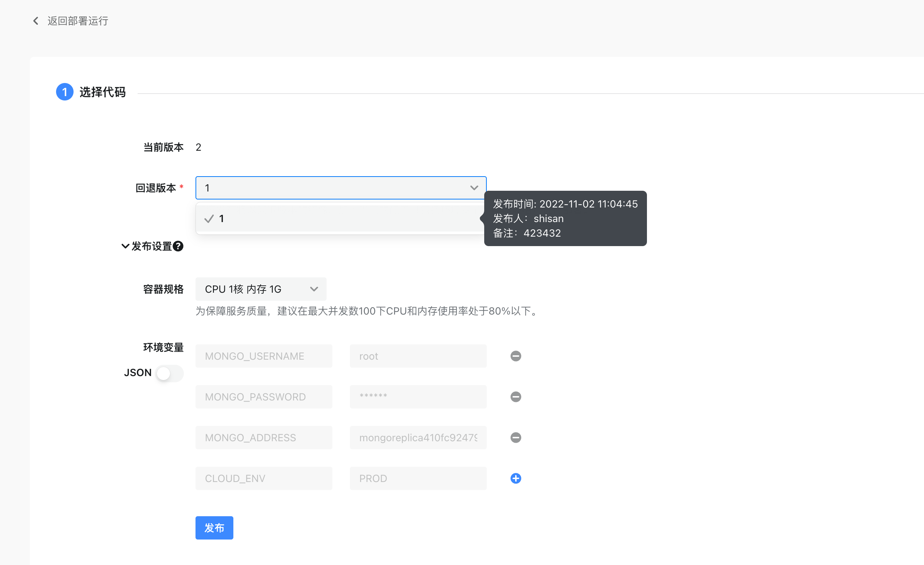Click the back arrow icon at top
Viewport: 924px width, 565px height.
(36, 21)
